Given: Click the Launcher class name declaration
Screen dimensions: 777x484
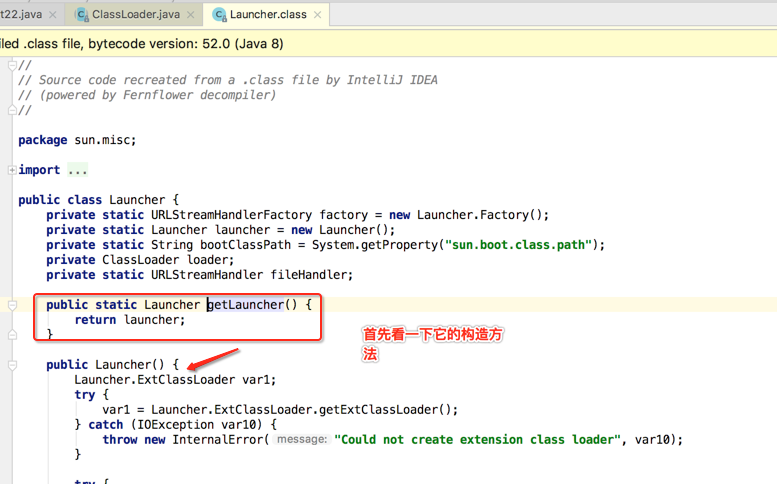Looking at the screenshot, I should 137,200.
